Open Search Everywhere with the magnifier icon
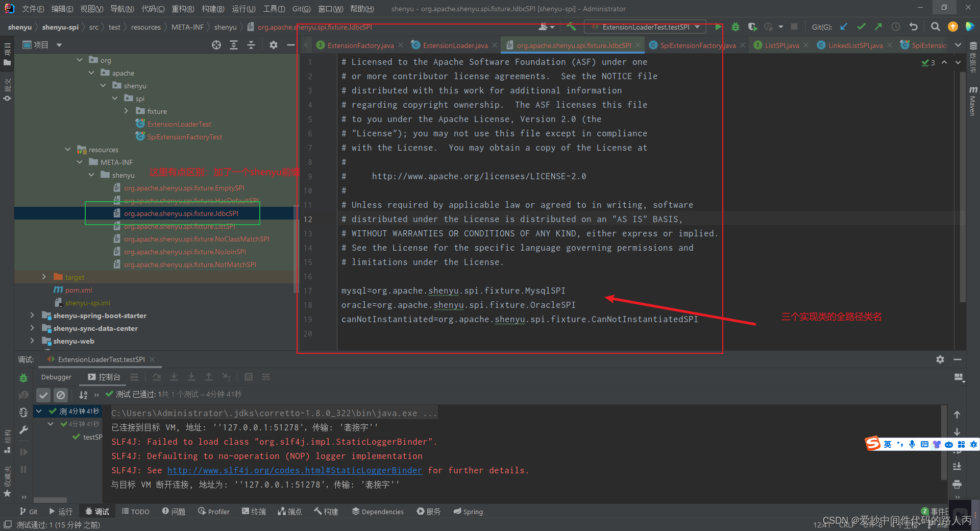Image resolution: width=980 pixels, height=531 pixels. (x=935, y=27)
